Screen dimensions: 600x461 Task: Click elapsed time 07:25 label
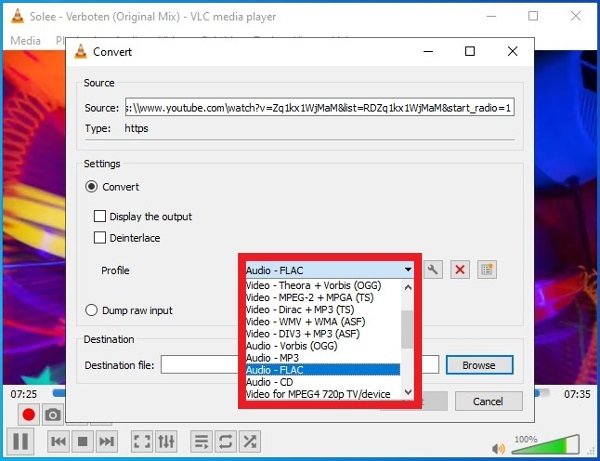pyautogui.click(x=24, y=394)
